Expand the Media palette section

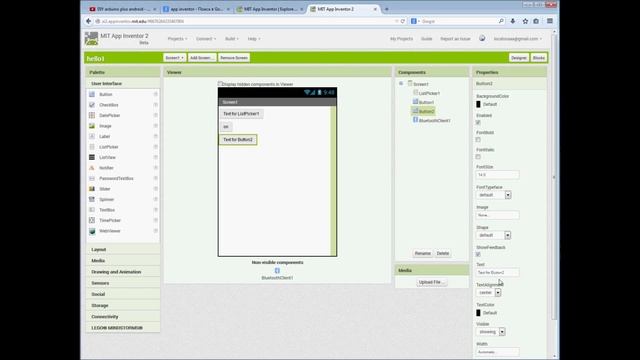click(123, 260)
